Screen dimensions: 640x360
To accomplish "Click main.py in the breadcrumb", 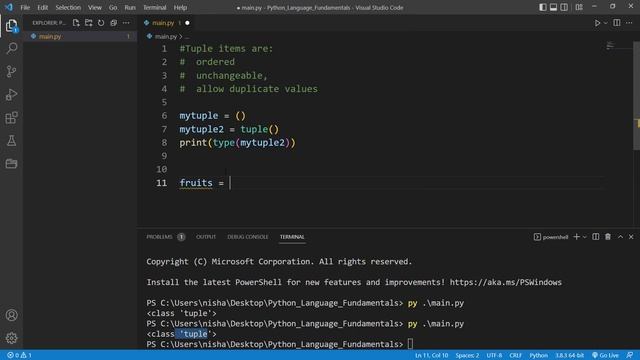I will click(x=165, y=36).
